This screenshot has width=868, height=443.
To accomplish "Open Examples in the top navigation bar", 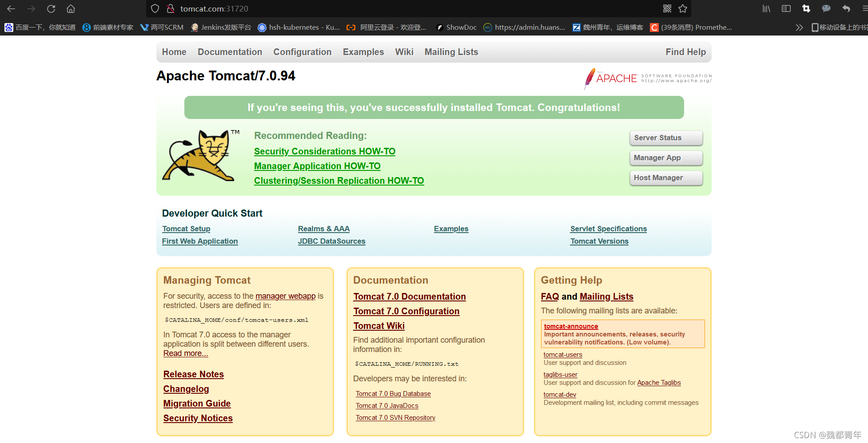I will click(x=363, y=52).
